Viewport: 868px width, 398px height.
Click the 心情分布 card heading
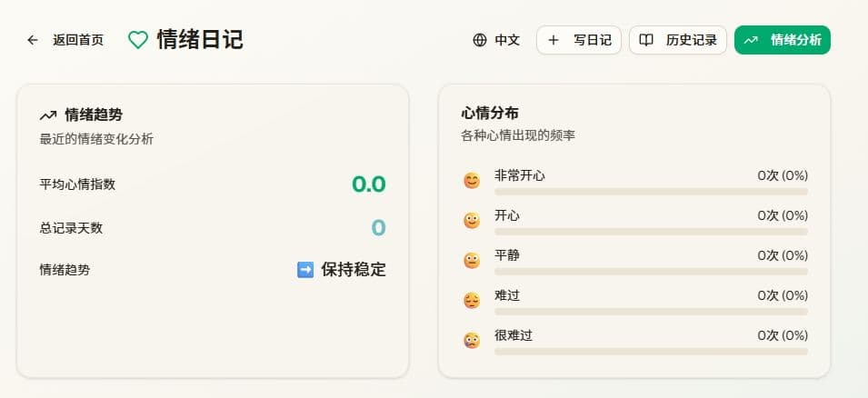coord(490,114)
